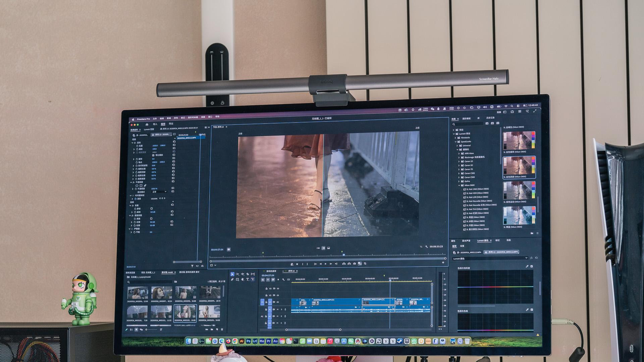
Task: Select the SL Noir HDR (Nikon D800) preset
Action: [477, 193]
